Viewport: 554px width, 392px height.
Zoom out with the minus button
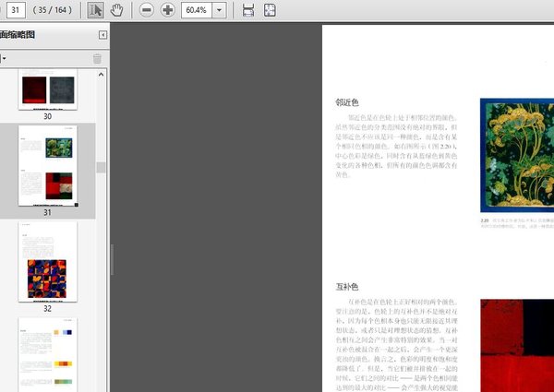146,10
